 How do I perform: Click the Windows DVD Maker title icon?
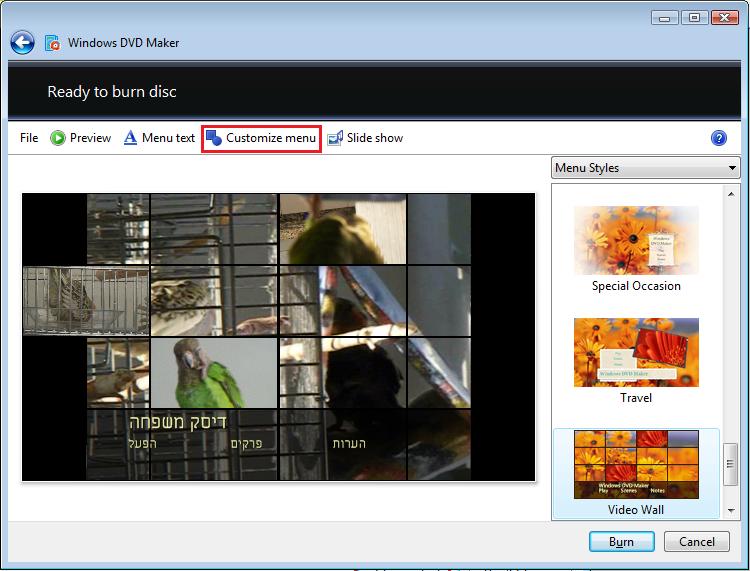click(x=52, y=43)
